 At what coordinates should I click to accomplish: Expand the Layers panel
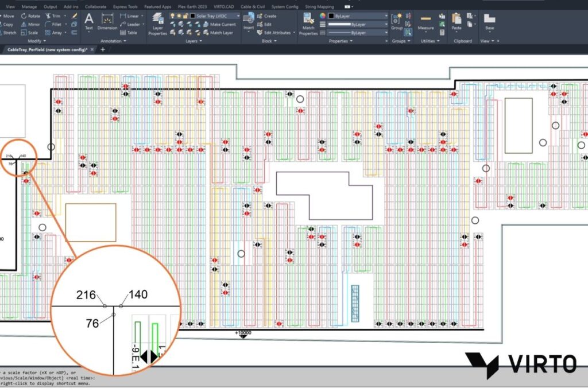(194, 41)
